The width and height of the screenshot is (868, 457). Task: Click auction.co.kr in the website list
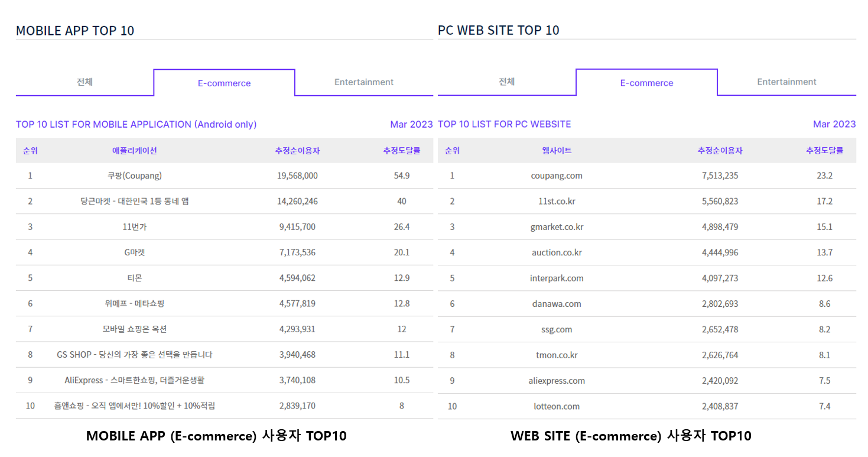557,252
